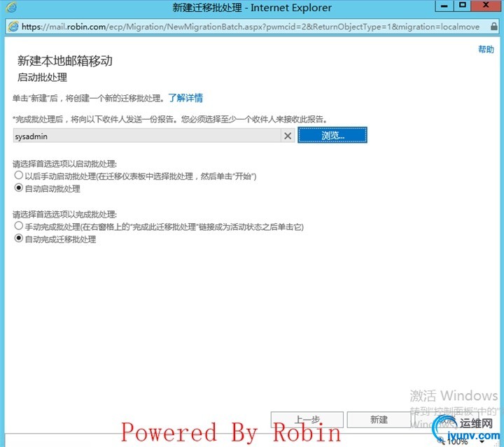Click the 启动批处理 subheading text
Screen dimensions: 504x447
point(42,78)
